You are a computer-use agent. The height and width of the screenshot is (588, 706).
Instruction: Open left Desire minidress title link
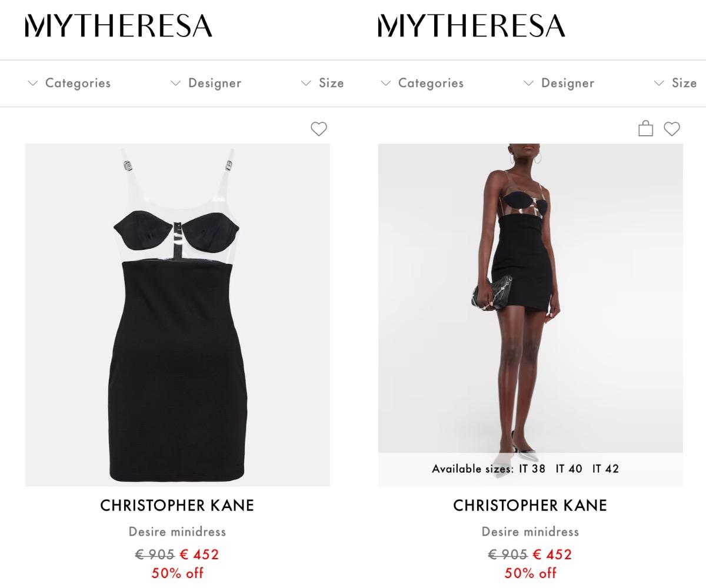177,532
